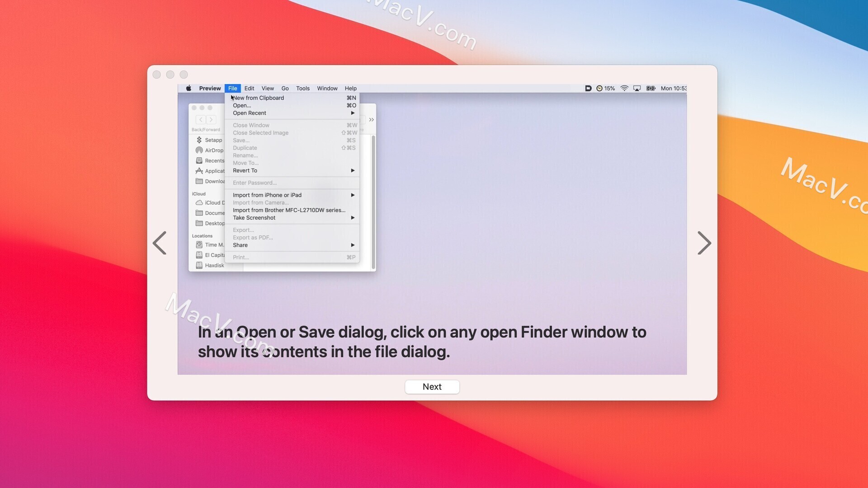Click the Downloads folder icon

click(199, 181)
